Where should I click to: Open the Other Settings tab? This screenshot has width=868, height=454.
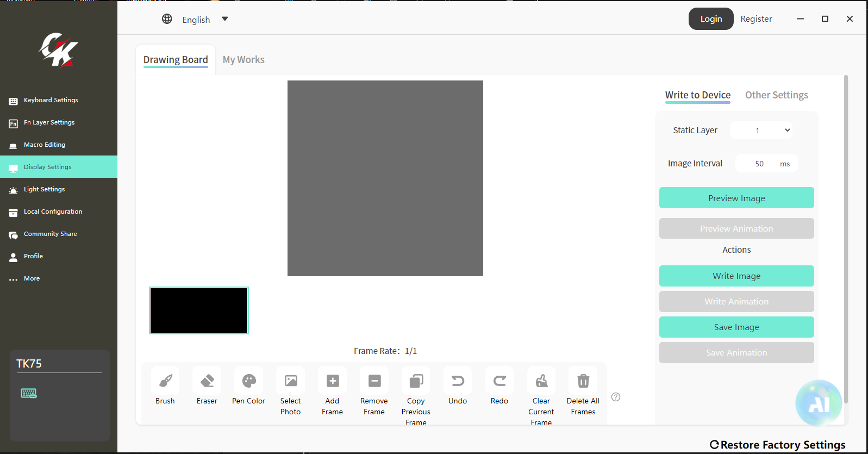point(776,95)
